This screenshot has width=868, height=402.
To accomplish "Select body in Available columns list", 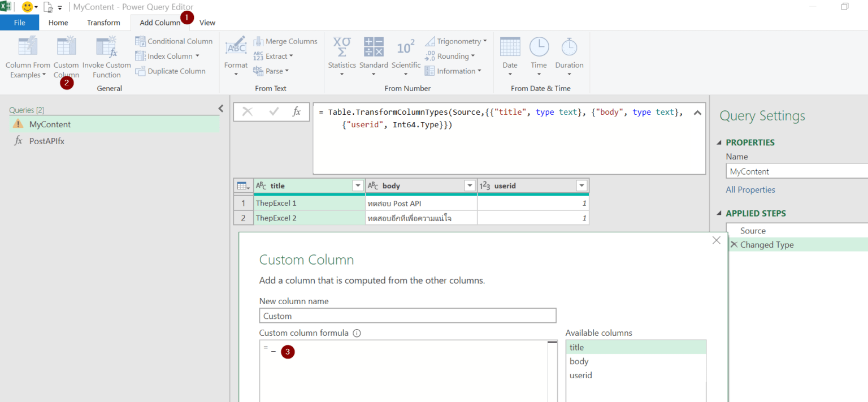I will pos(579,361).
